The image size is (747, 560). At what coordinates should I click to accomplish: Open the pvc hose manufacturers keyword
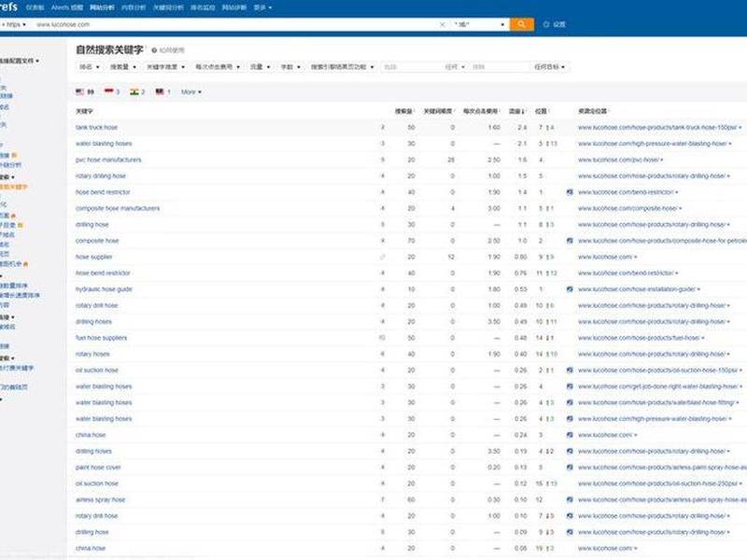click(x=108, y=160)
